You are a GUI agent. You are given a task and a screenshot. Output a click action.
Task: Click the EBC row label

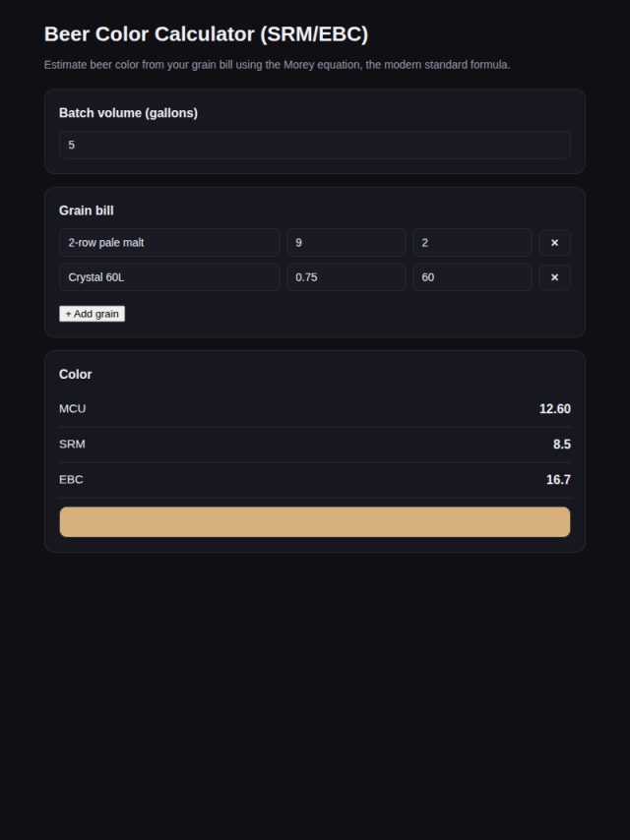(x=71, y=479)
